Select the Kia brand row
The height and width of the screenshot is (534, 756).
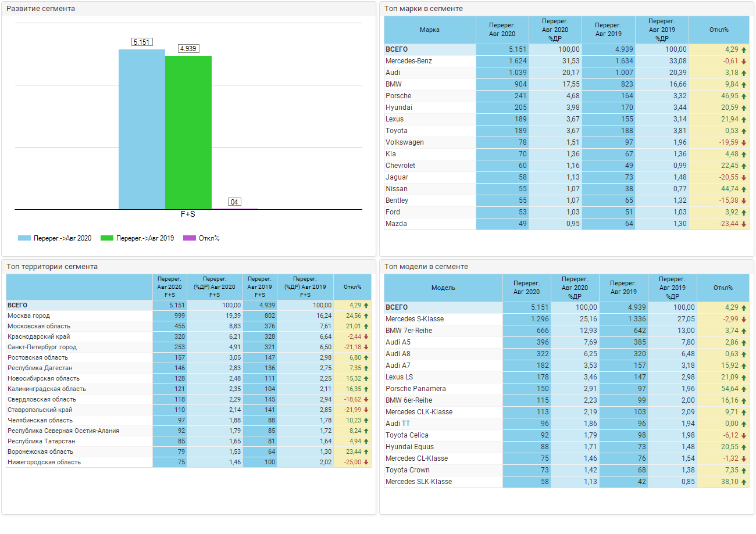[566, 154]
